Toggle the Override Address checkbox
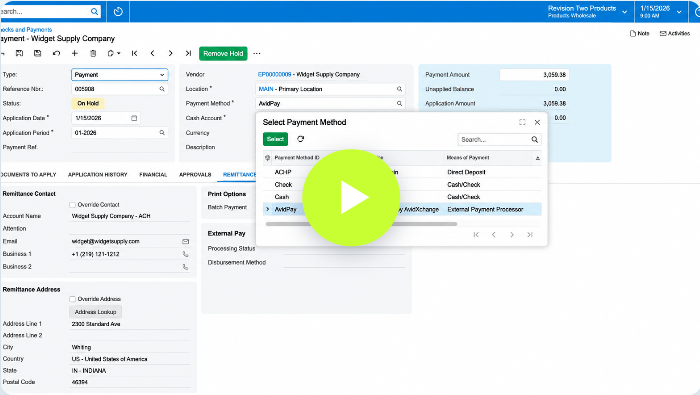700x395 pixels. tap(72, 299)
